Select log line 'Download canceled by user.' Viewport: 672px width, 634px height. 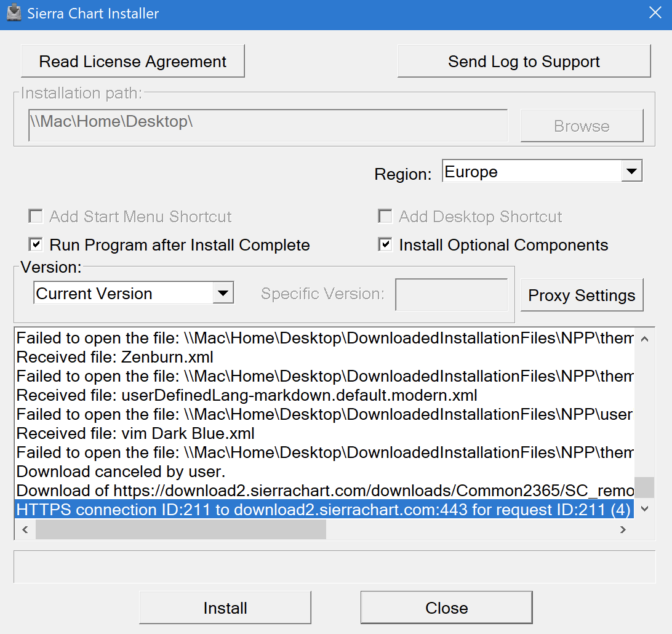coord(324,471)
